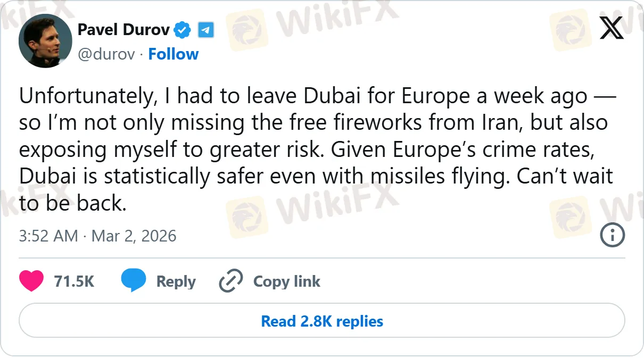Screen dimensions: 644x358
Task: Click the Pavel Durov display name
Action: 123,30
